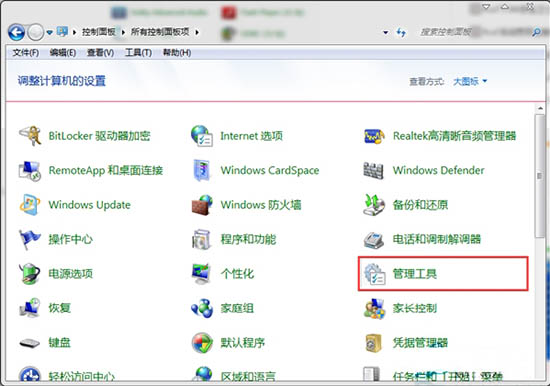Click the 操作中心 text label
The width and height of the screenshot is (550, 386).
[x=71, y=239]
